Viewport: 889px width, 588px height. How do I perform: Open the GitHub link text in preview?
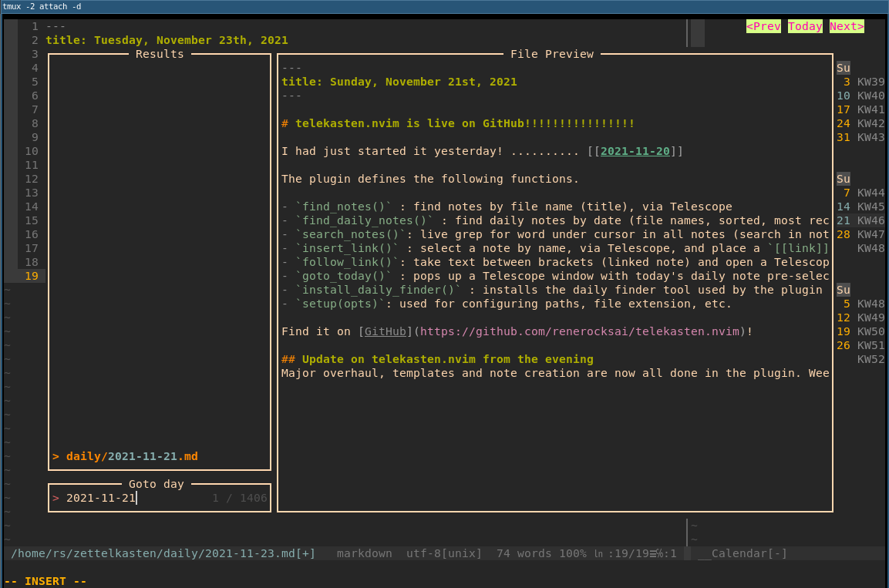click(x=386, y=331)
